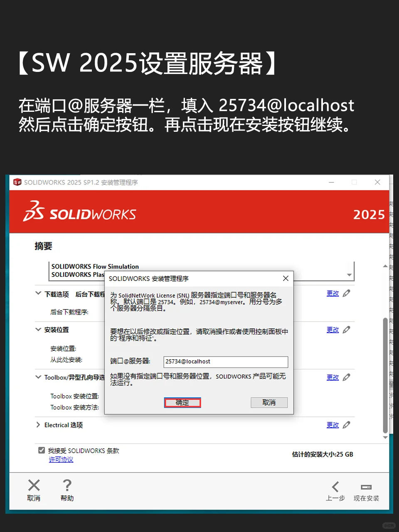
Task: Click the 确定 button in the dialog
Action: (x=182, y=402)
